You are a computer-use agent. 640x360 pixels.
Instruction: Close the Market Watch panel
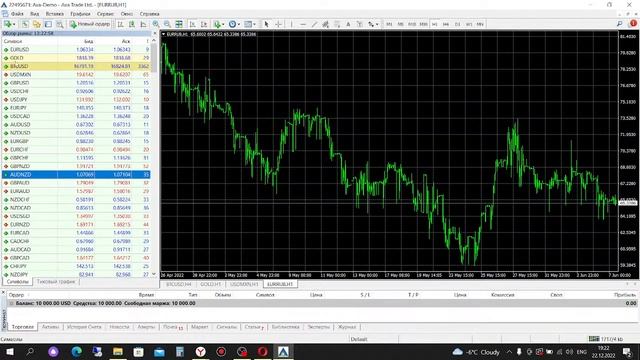(x=155, y=33)
